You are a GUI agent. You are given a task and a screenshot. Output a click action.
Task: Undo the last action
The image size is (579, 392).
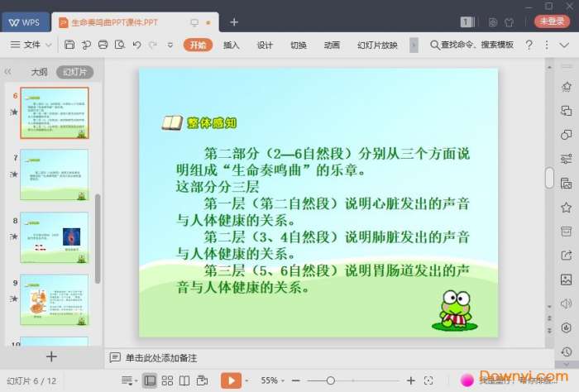136,45
